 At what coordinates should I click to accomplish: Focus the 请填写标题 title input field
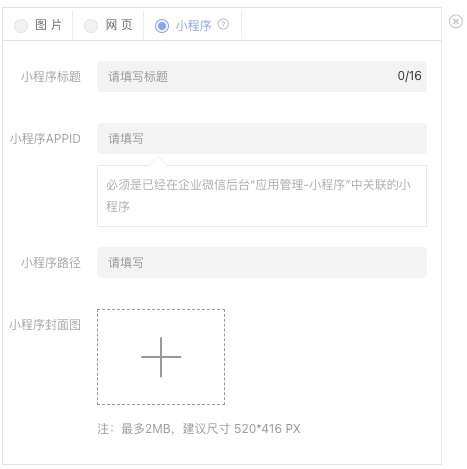[262, 76]
